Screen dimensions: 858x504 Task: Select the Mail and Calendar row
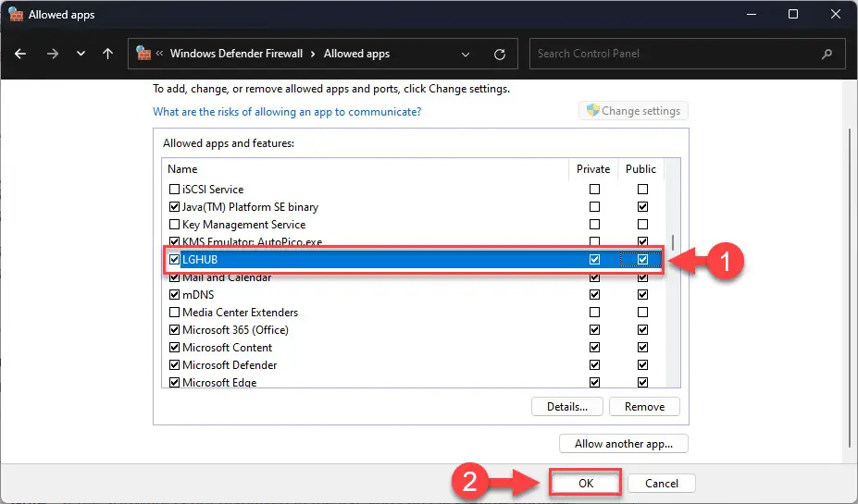413,277
